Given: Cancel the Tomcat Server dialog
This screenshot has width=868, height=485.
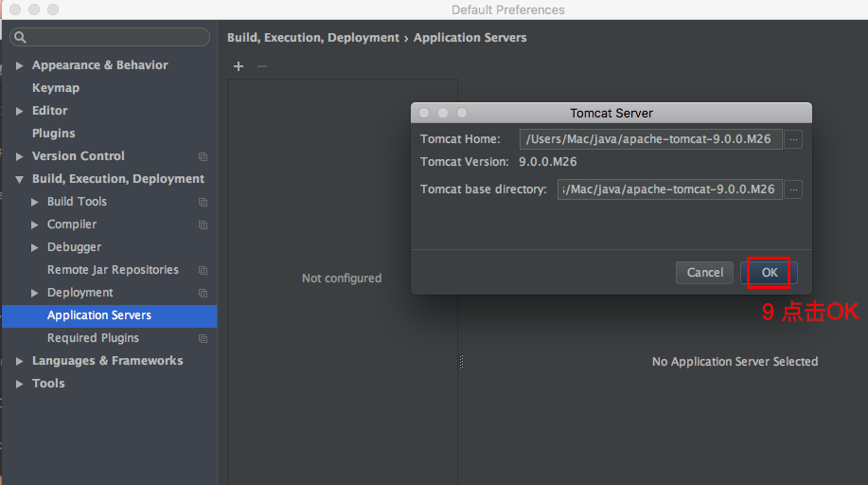Looking at the screenshot, I should click(x=704, y=273).
